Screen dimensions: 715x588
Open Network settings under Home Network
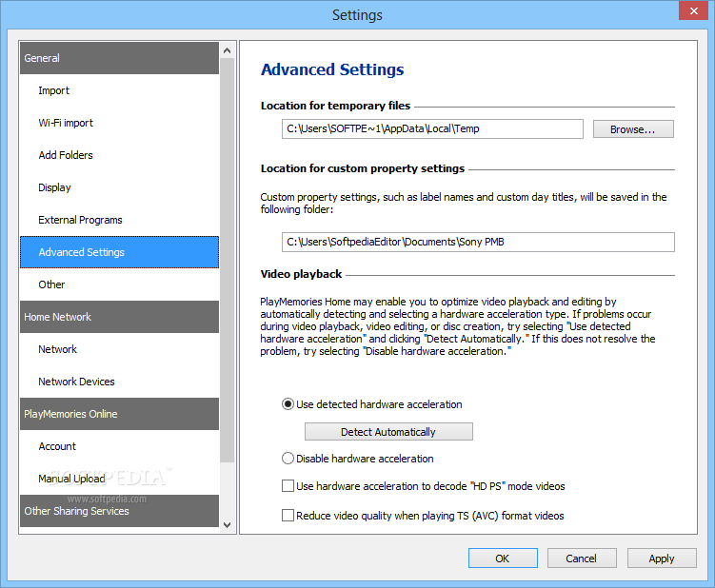click(x=119, y=349)
